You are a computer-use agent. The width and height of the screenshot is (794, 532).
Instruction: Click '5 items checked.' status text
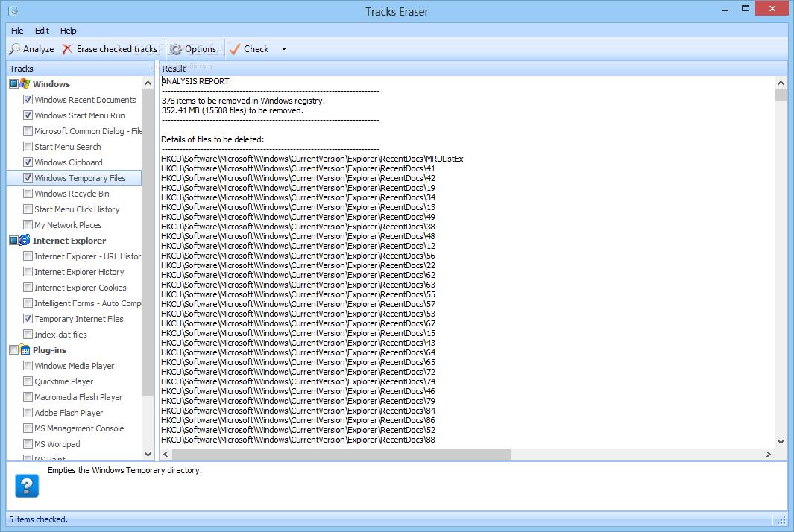click(38, 519)
